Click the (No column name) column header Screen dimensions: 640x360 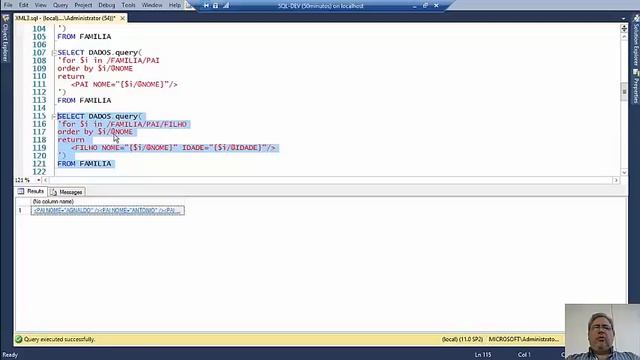[x=53, y=202]
